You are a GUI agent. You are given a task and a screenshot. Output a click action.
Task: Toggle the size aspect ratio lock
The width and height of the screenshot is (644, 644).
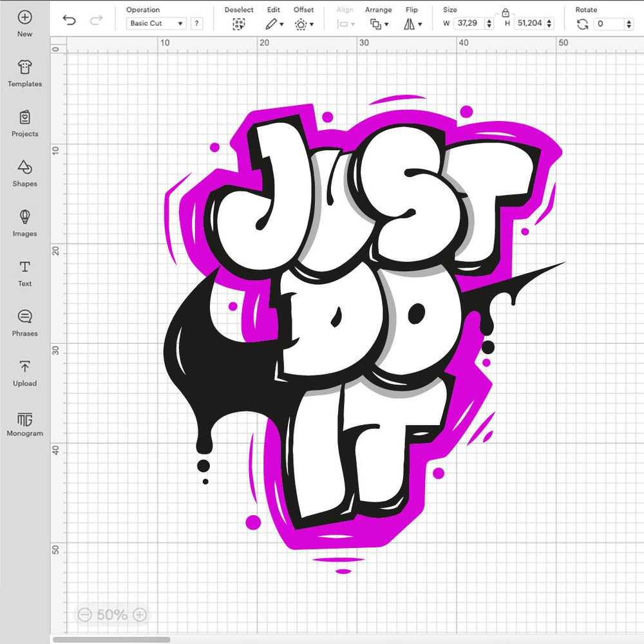(x=505, y=12)
